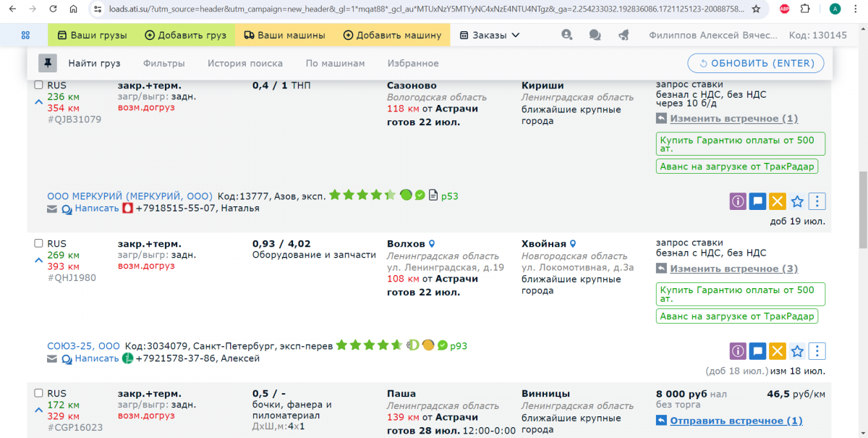Click map pin icon next to Волхов
Screen dimensions: 868x438
click(x=432, y=244)
